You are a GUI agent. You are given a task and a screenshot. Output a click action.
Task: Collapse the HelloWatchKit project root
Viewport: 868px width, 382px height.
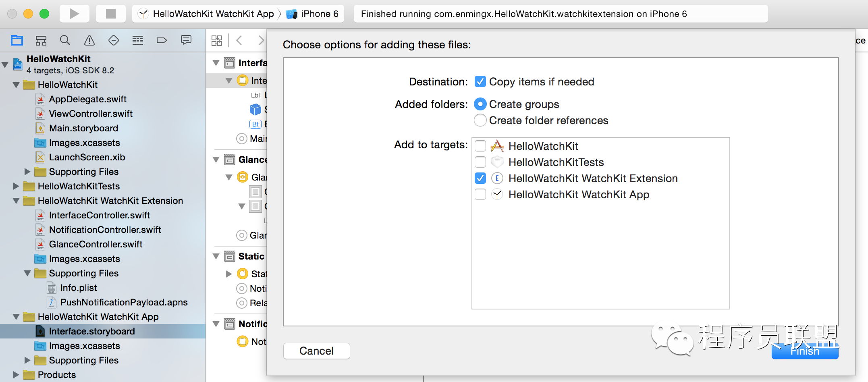pyautogui.click(x=5, y=64)
